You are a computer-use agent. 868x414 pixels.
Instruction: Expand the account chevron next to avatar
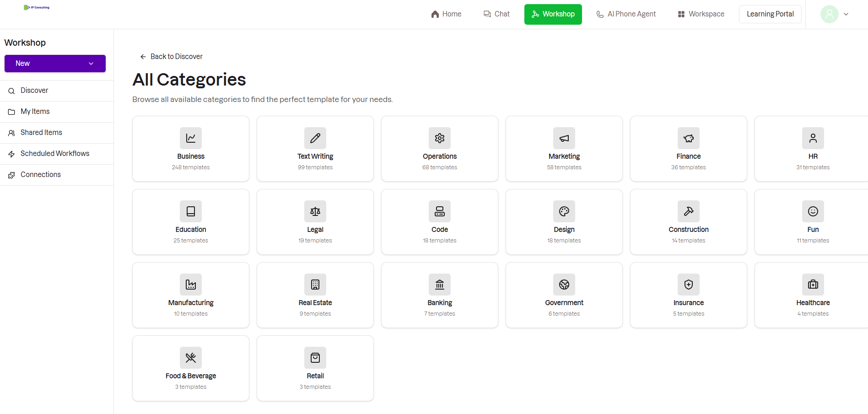click(x=847, y=14)
